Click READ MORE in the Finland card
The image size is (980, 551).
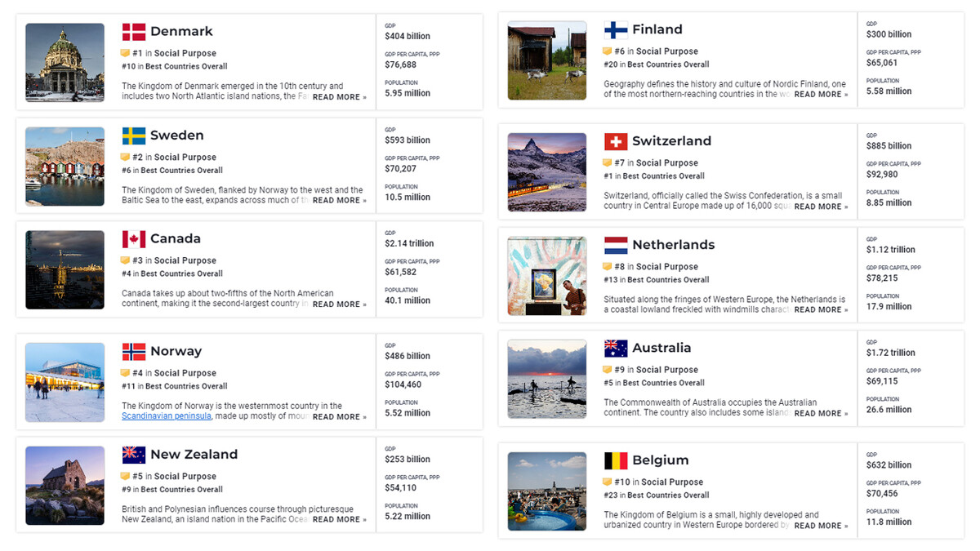[x=821, y=95]
